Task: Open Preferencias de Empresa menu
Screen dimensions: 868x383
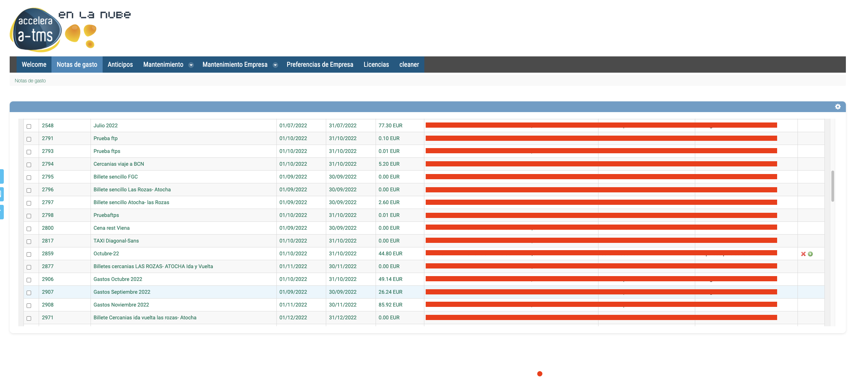Action: point(320,64)
